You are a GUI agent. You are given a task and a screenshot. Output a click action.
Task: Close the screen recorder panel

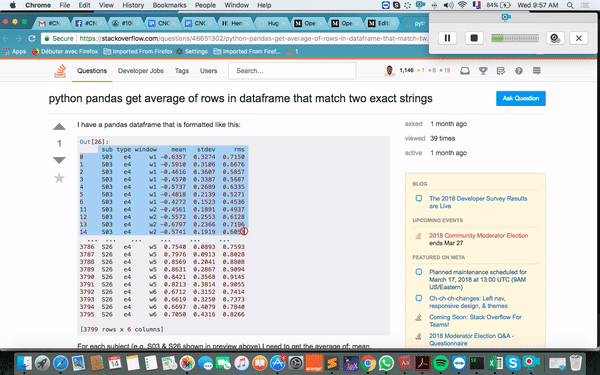coord(579,38)
